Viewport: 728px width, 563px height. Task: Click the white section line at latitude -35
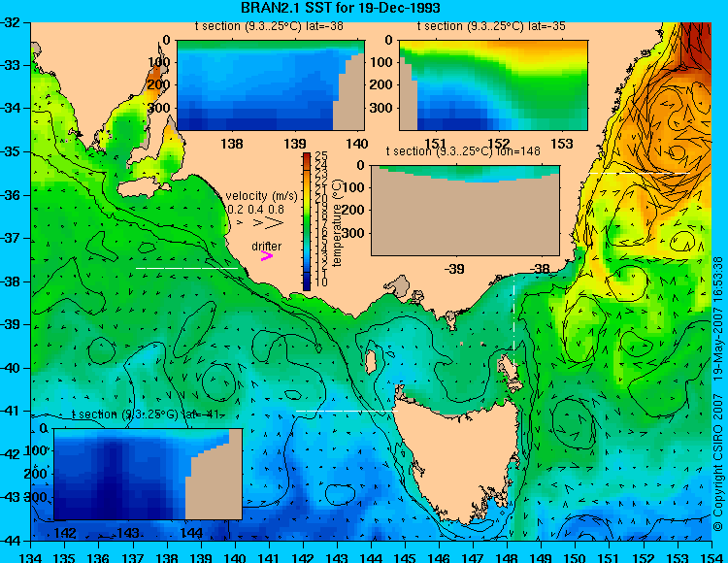point(640,173)
